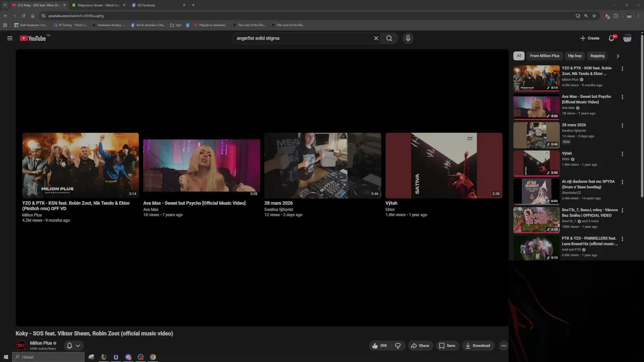Open the YouTube hamburger guide menu

tap(10, 38)
